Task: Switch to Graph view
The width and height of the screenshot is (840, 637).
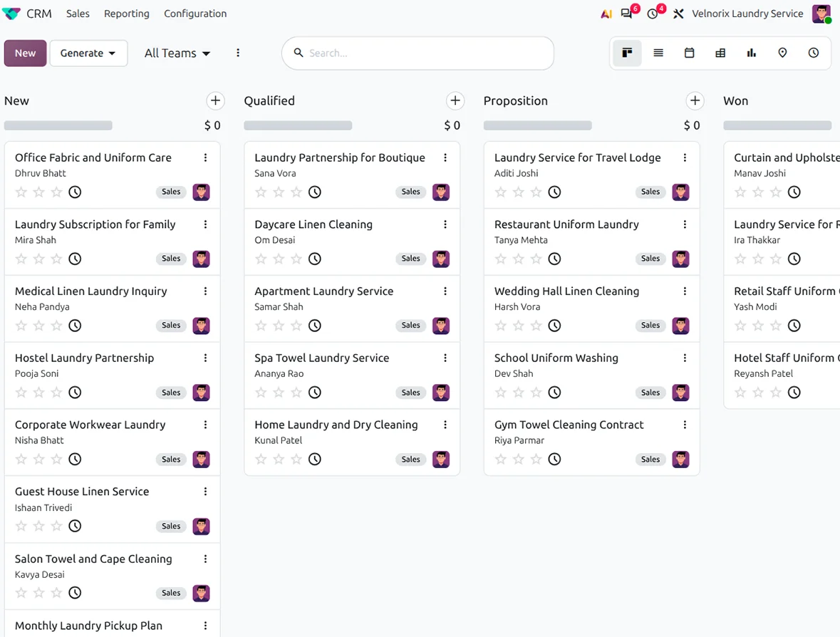Action: [752, 53]
